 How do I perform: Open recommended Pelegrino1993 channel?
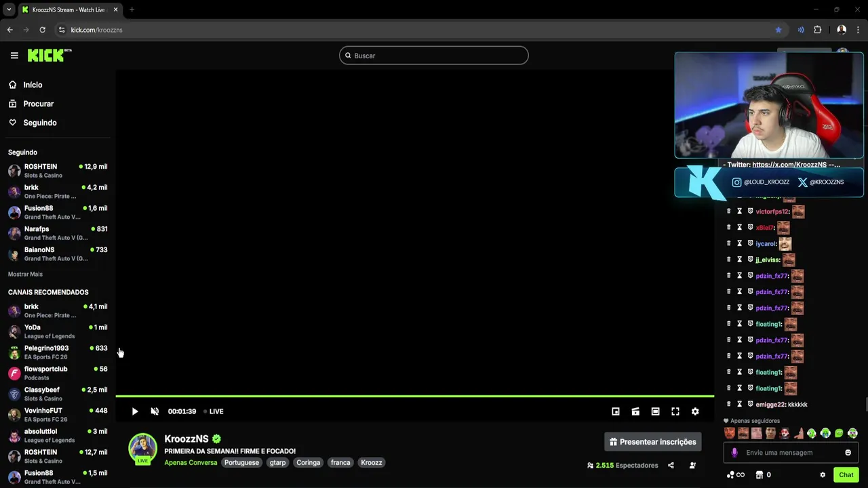(58, 352)
